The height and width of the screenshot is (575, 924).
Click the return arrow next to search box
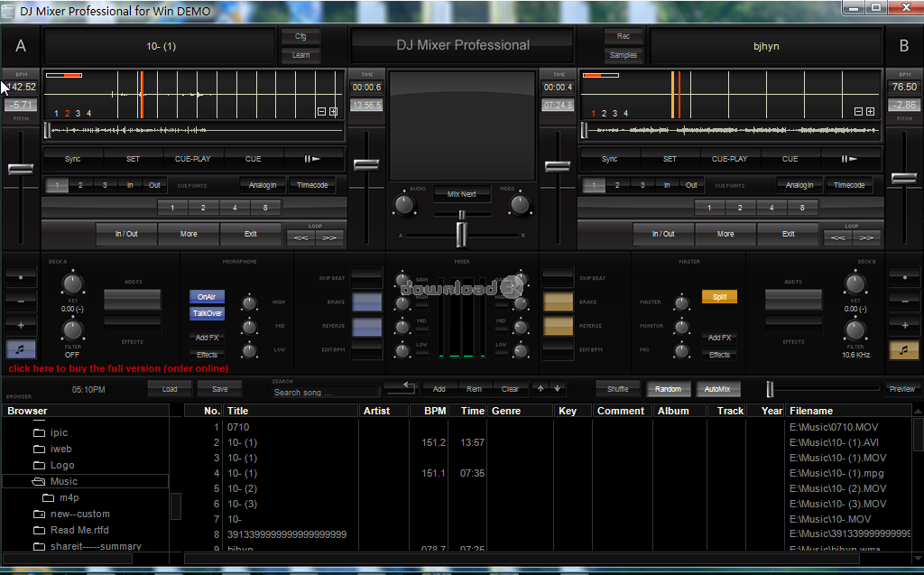(402, 387)
